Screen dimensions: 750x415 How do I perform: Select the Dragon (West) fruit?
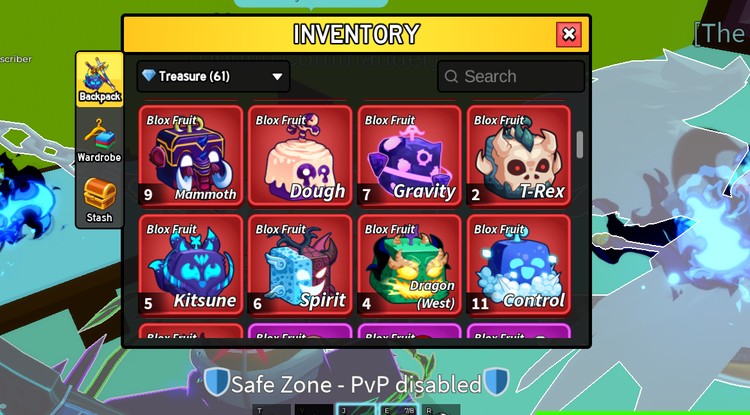click(409, 265)
